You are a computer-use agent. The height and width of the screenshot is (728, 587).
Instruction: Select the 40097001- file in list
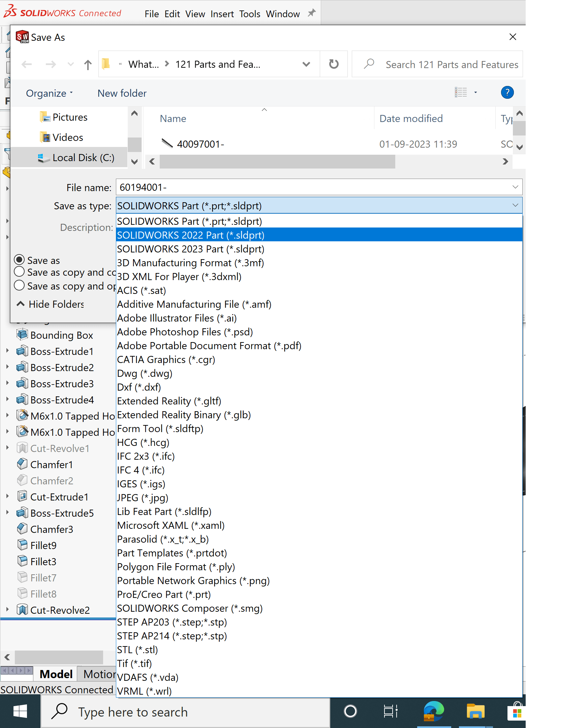(200, 144)
